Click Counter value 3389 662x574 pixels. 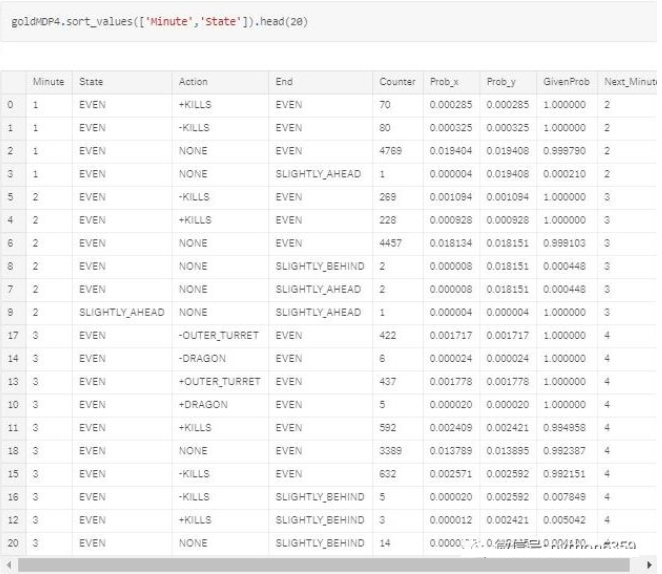(x=390, y=451)
